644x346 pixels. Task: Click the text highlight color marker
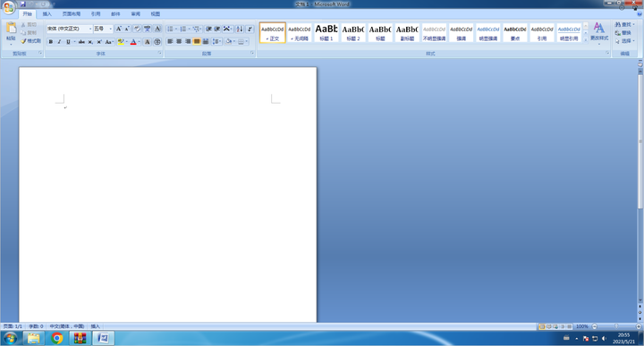[x=121, y=42]
